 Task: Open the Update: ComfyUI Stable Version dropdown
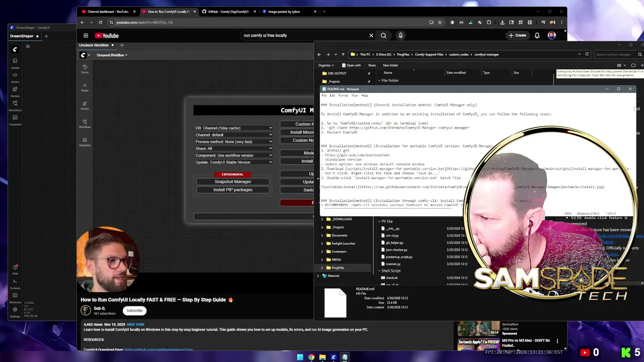(233, 162)
